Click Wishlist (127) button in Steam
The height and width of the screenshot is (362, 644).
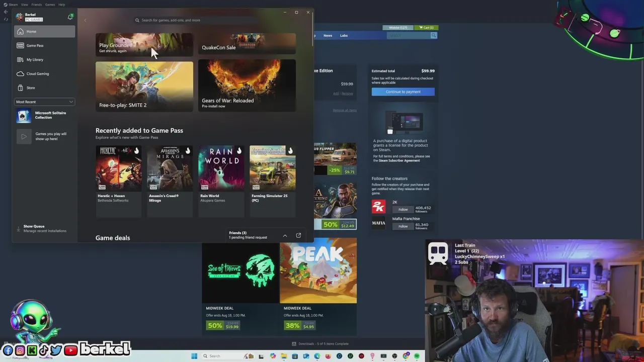click(x=398, y=28)
